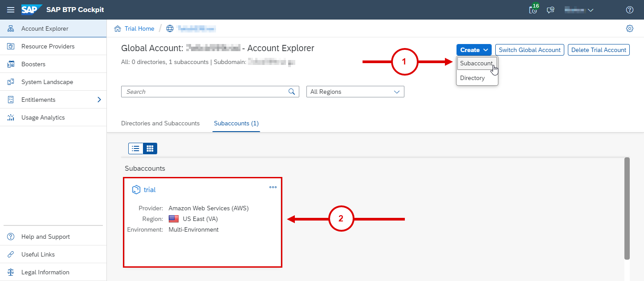Image resolution: width=644 pixels, height=281 pixels.
Task: Open the notifications bell showing 16
Action: [533, 9]
